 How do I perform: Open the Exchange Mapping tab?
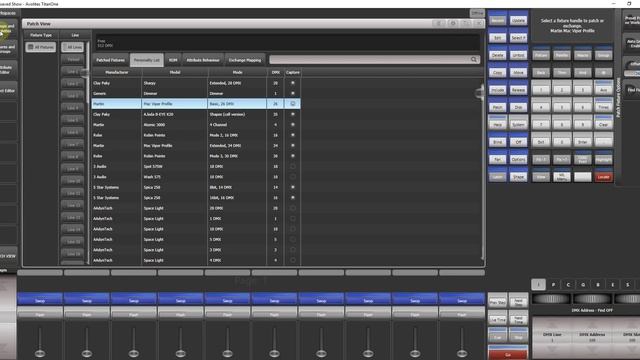point(245,60)
